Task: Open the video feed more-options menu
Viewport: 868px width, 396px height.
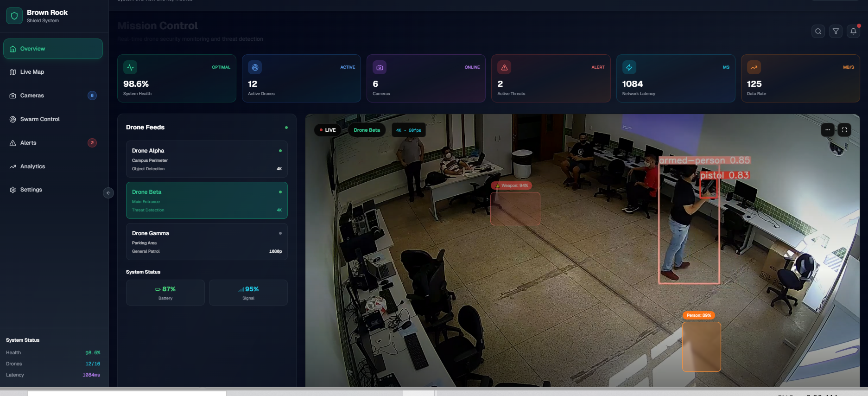Action: pos(828,130)
